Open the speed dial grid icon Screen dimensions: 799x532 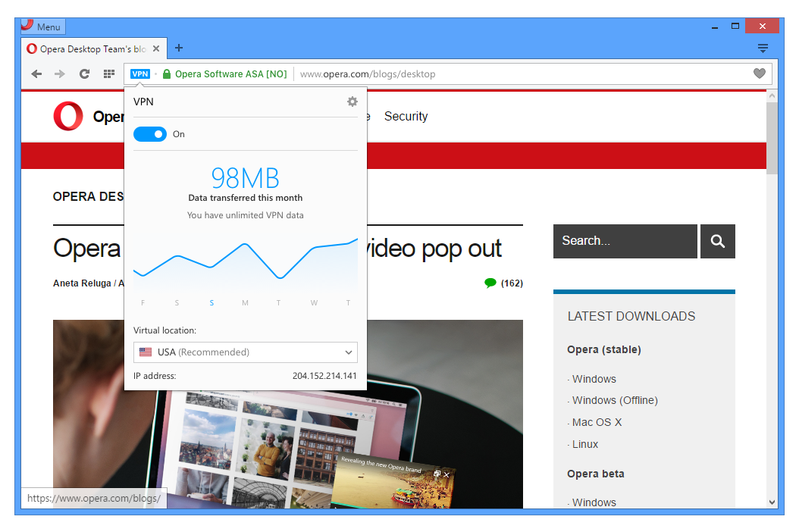(108, 74)
